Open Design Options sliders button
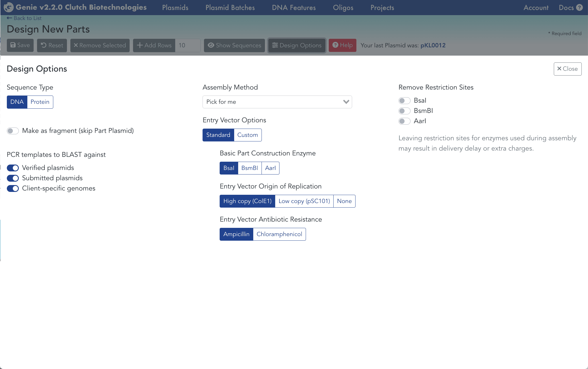This screenshot has width=588, height=369. [297, 45]
